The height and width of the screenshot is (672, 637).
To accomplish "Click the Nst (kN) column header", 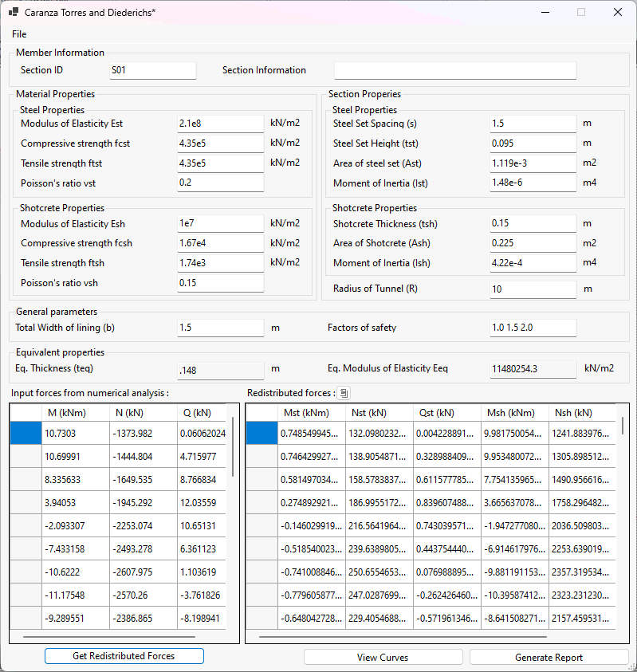I will (x=379, y=413).
